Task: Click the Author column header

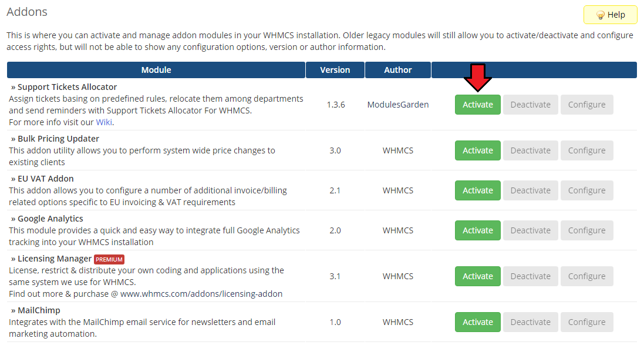Action: (397, 70)
